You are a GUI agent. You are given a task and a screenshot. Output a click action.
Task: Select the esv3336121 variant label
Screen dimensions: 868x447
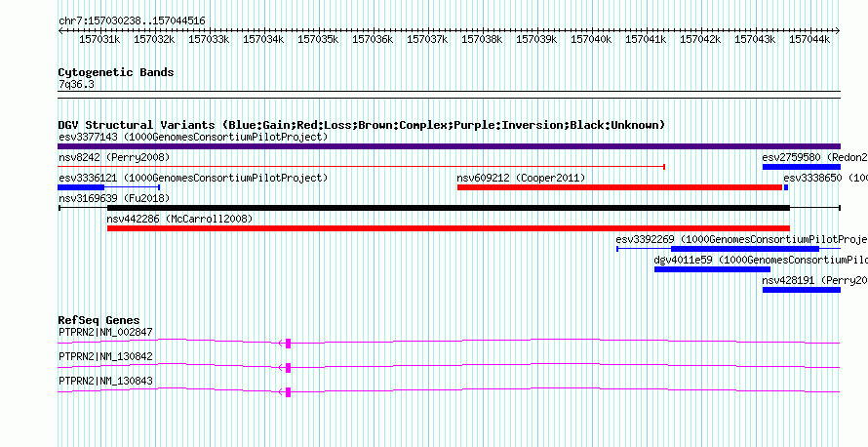click(x=193, y=179)
